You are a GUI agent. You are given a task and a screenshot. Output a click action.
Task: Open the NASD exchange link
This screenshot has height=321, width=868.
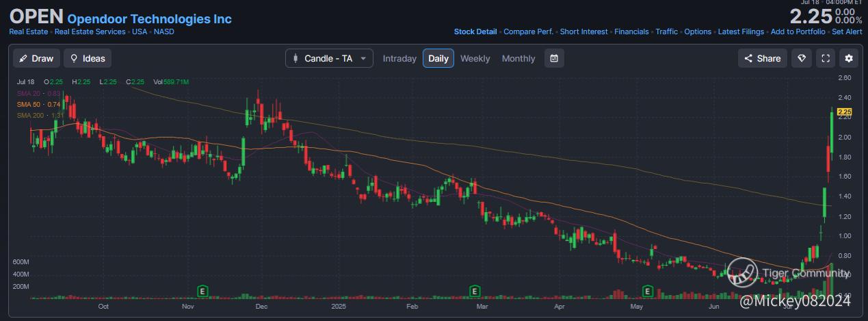coord(164,31)
